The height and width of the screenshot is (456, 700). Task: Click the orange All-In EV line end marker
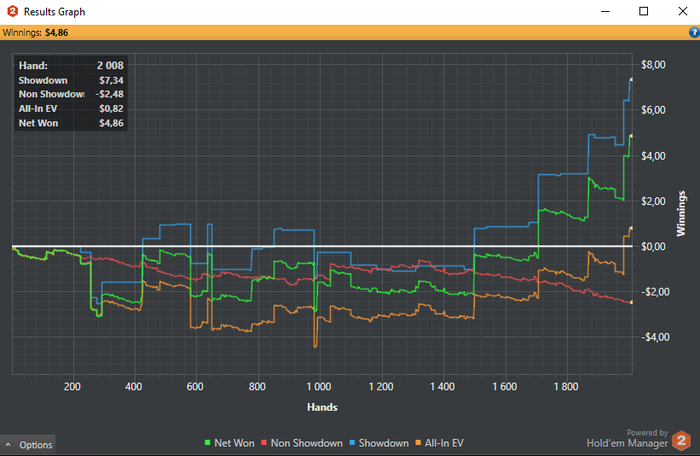[631, 228]
